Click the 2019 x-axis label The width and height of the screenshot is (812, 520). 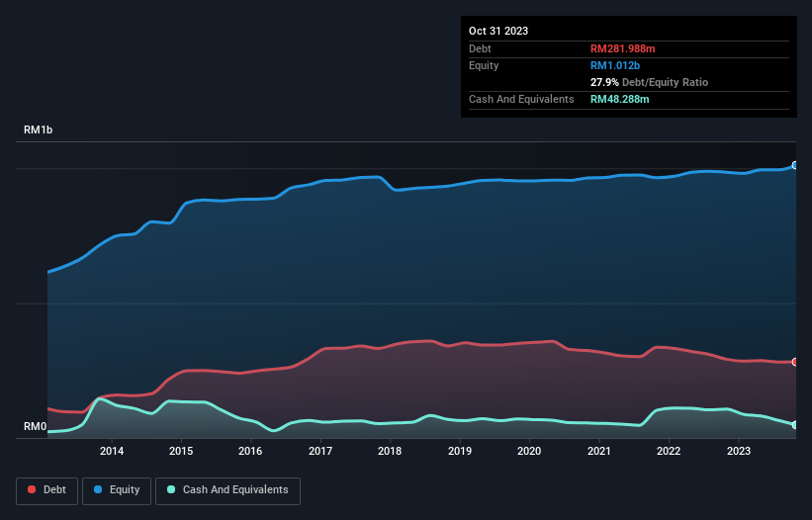pyautogui.click(x=460, y=451)
